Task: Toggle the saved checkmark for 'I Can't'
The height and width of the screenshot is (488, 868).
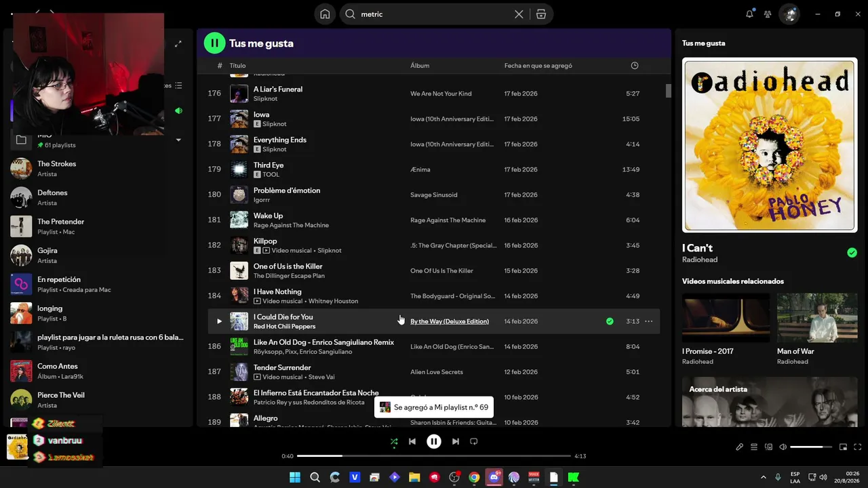Action: tap(852, 253)
